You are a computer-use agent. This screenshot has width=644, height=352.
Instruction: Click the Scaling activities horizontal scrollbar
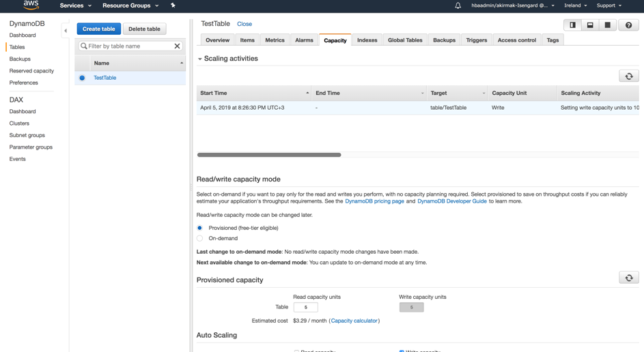[269, 155]
